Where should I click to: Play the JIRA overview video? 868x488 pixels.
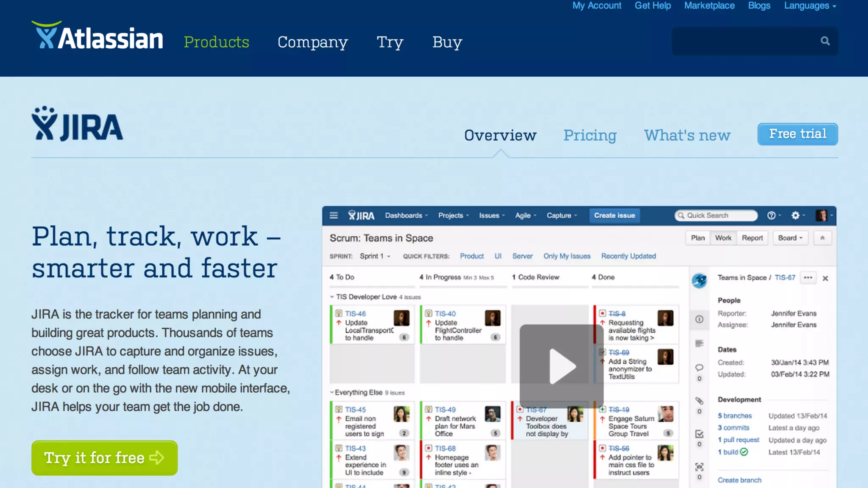pyautogui.click(x=562, y=366)
